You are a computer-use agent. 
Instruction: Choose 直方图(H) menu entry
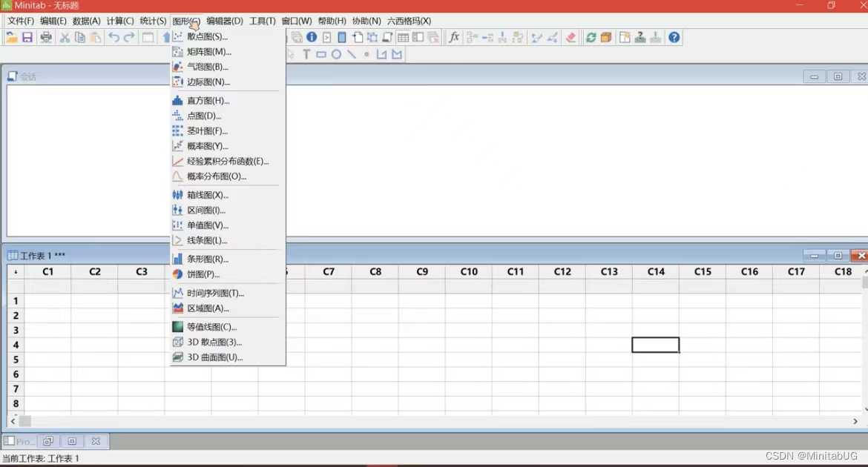click(228, 101)
